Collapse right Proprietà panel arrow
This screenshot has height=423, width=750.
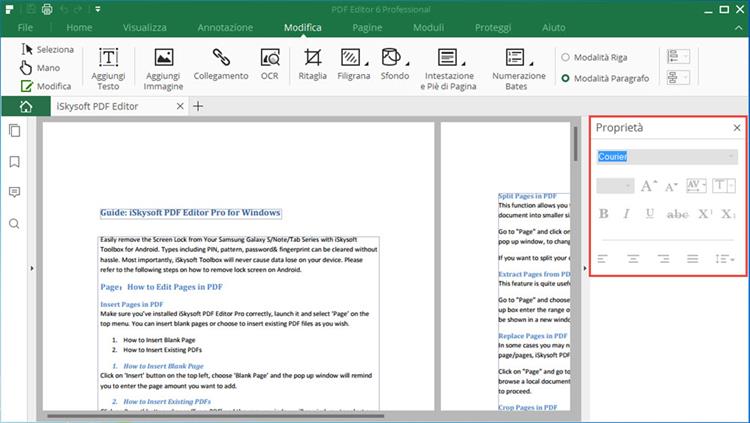[x=585, y=268]
